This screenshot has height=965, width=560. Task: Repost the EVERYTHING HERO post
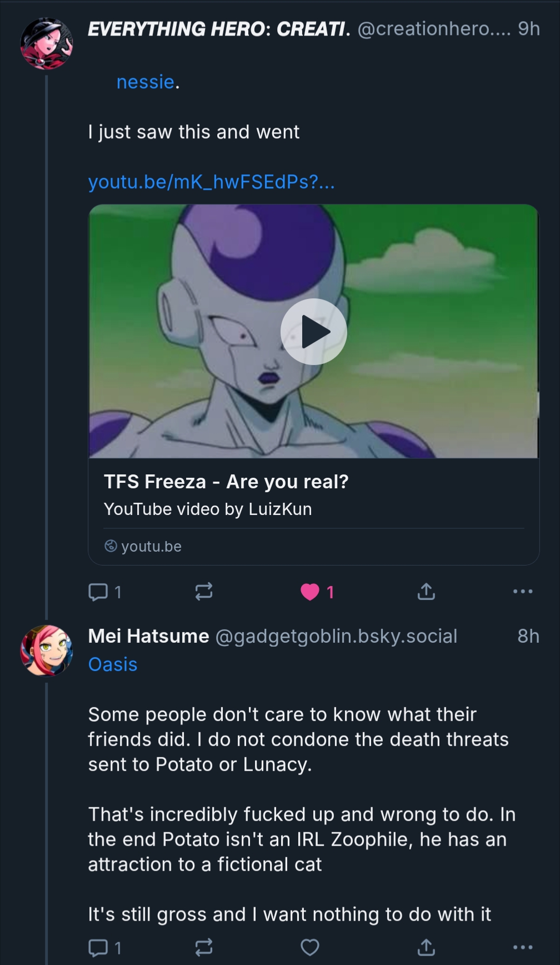(x=204, y=592)
